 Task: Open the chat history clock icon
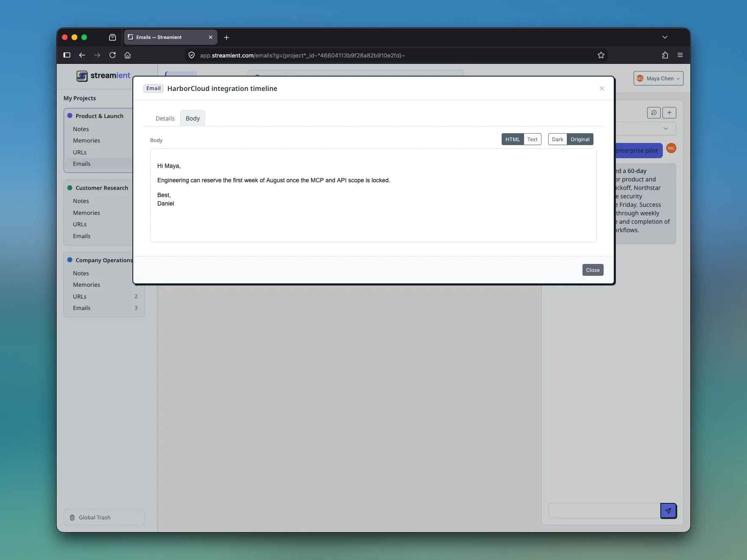(x=654, y=113)
